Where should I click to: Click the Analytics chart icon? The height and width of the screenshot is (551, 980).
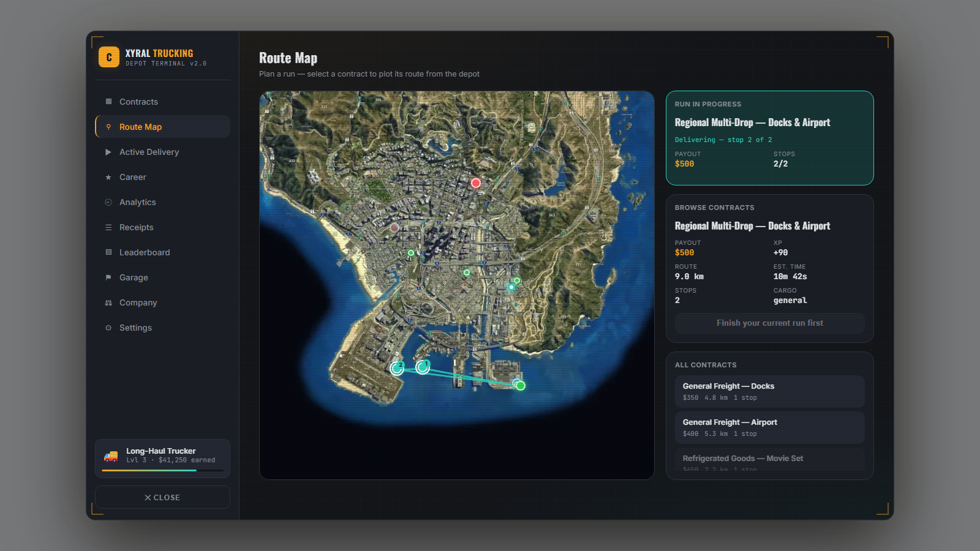(x=108, y=202)
